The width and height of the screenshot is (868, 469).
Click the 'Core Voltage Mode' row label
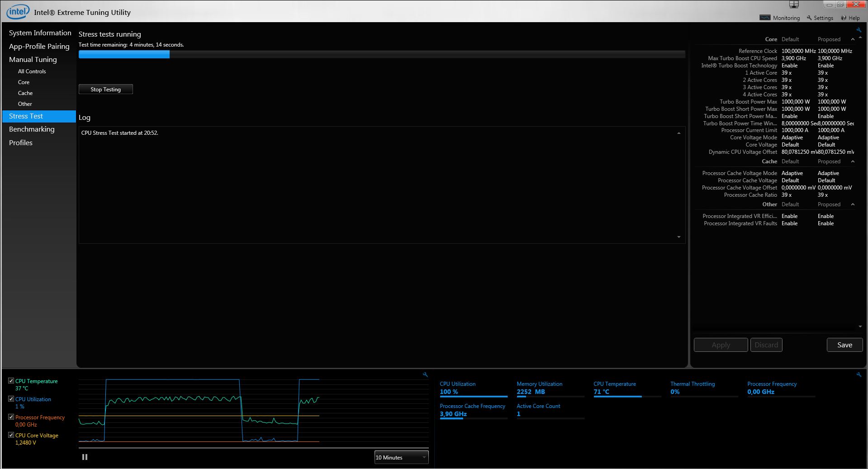754,137
